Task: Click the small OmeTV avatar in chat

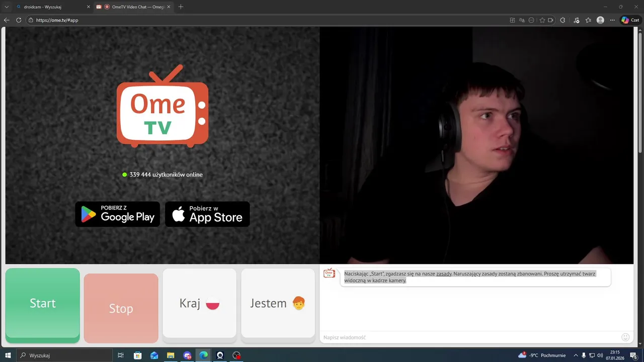Action: (x=329, y=273)
